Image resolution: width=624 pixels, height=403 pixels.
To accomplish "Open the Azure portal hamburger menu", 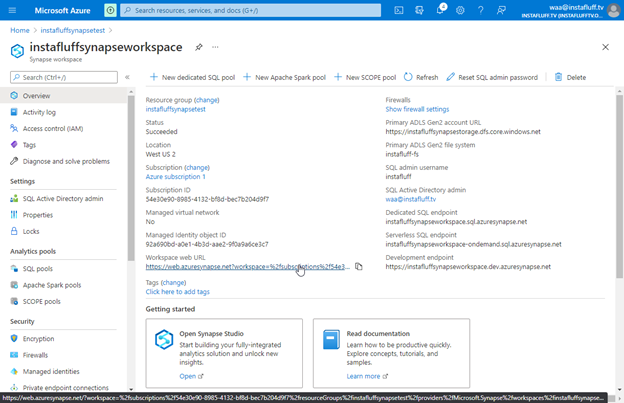I will click(12, 10).
